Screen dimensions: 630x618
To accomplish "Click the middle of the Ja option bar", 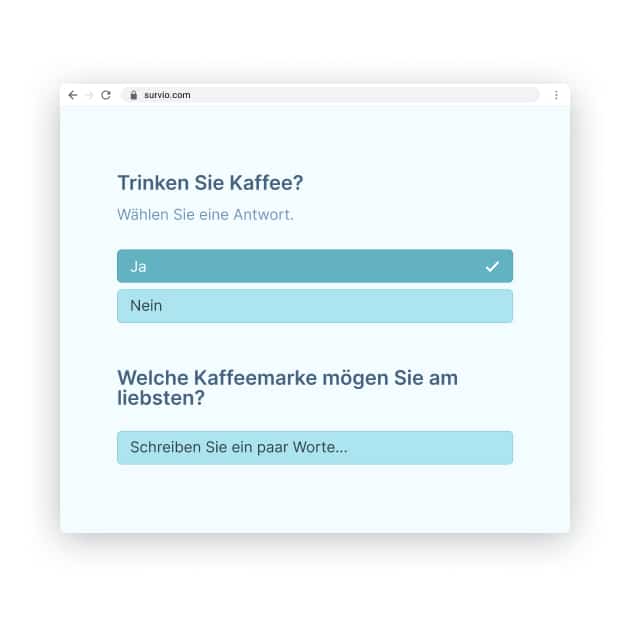I will 314,266.
